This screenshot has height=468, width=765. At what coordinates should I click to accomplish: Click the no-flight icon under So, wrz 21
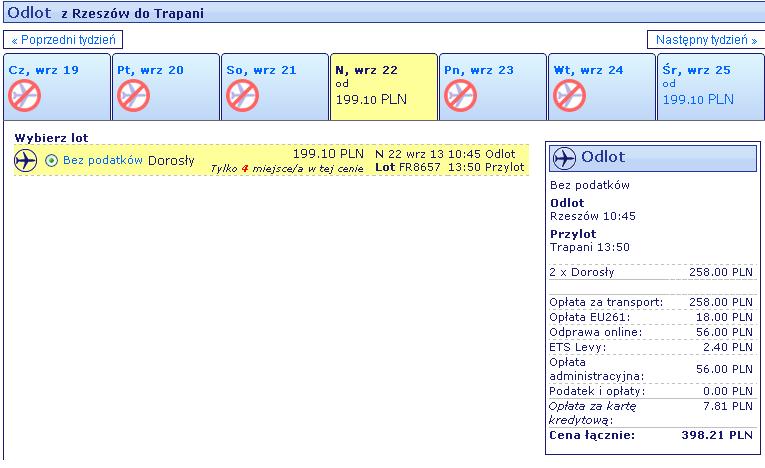click(242, 96)
